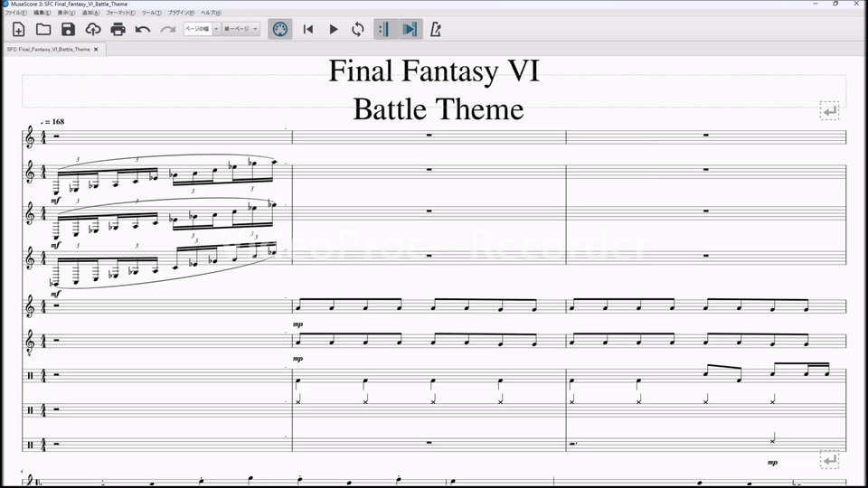868x488 pixels.
Task: Open the 編集 (Edit) menu
Action: pos(42,12)
